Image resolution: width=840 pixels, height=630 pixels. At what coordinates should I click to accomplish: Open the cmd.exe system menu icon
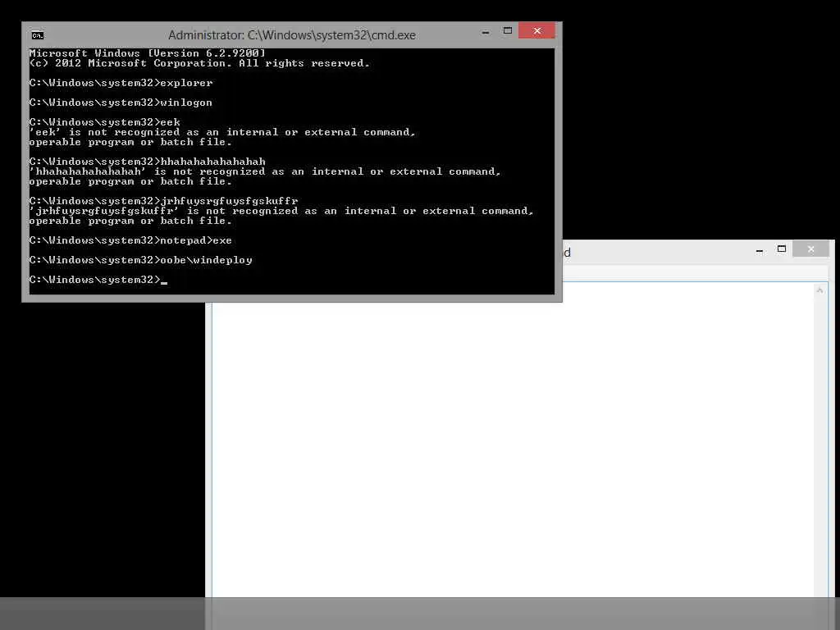point(37,35)
